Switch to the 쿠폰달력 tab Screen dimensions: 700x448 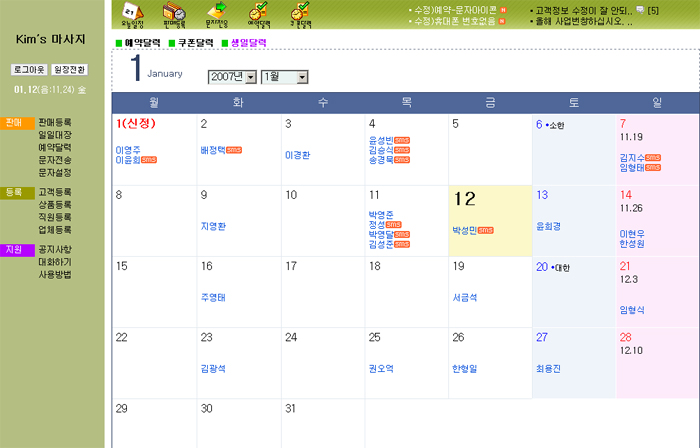click(194, 43)
